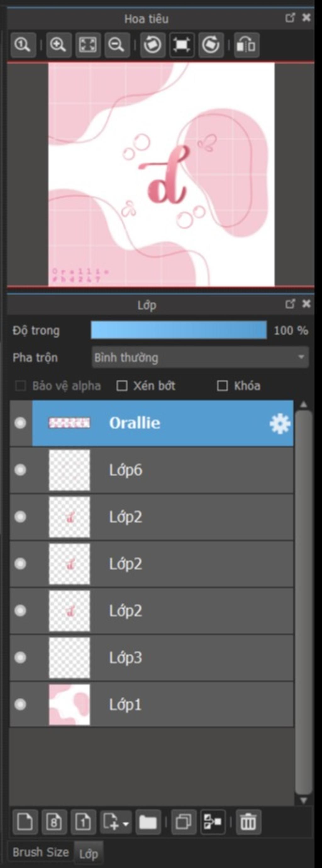Delete the selected layer with trash icon
Screen dimensions: 322x868
tap(248, 822)
